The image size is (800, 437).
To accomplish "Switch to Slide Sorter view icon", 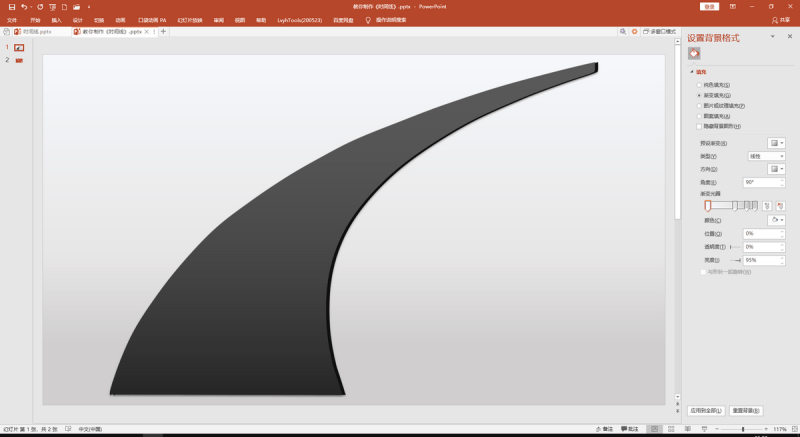I will (671, 429).
